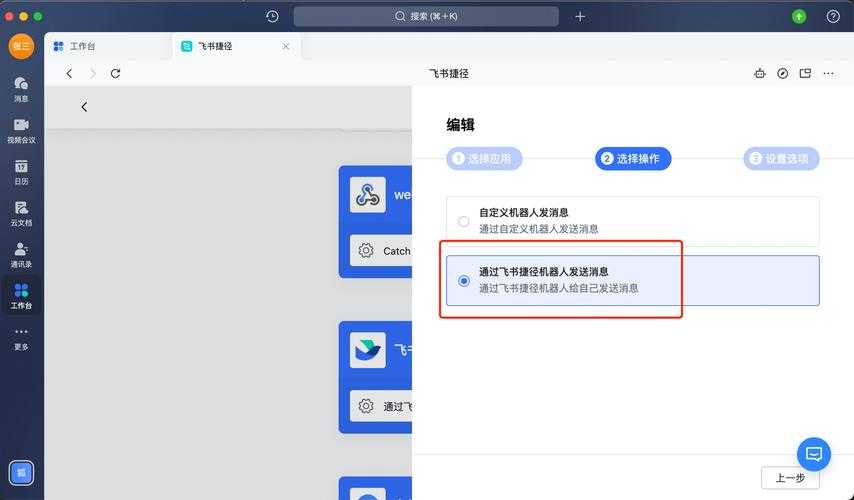Open the blue chat support floating button
Screen dimensions: 854x500
point(814,454)
